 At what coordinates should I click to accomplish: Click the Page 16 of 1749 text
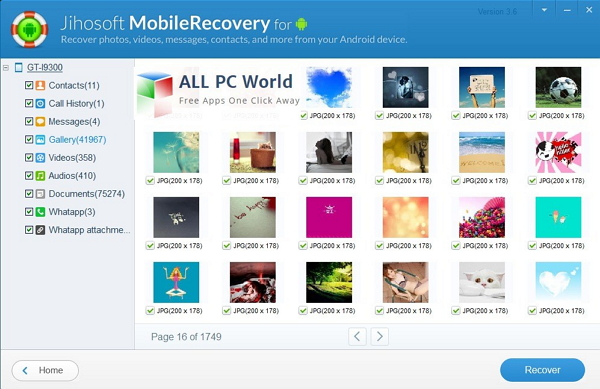186,337
